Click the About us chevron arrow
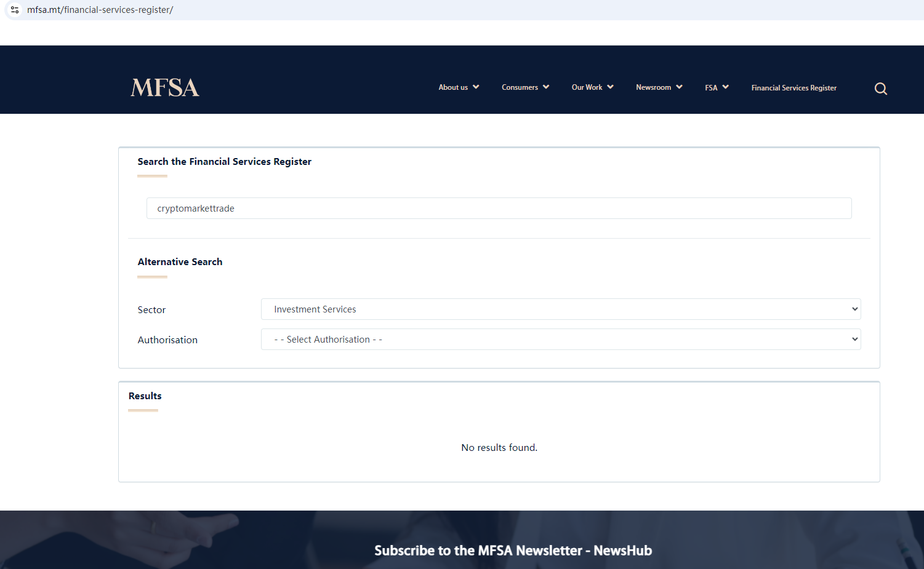 coord(476,87)
